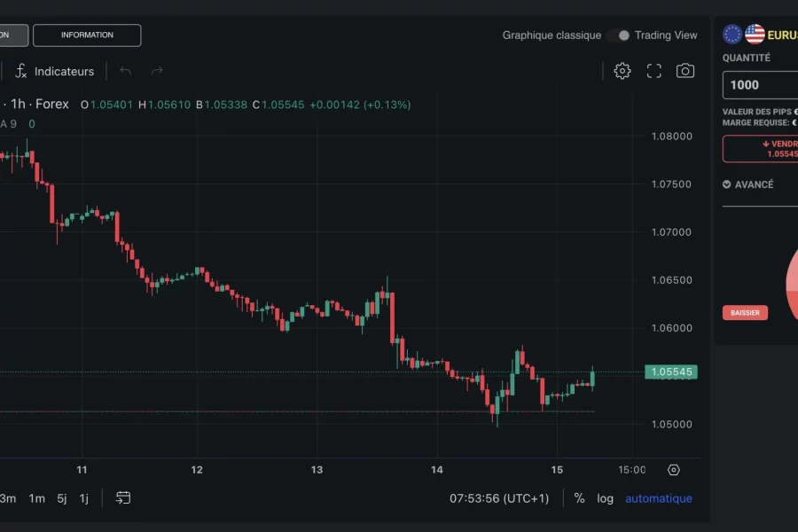The height and width of the screenshot is (532, 798).
Task: Click the red BAISSIER button
Action: [745, 313]
